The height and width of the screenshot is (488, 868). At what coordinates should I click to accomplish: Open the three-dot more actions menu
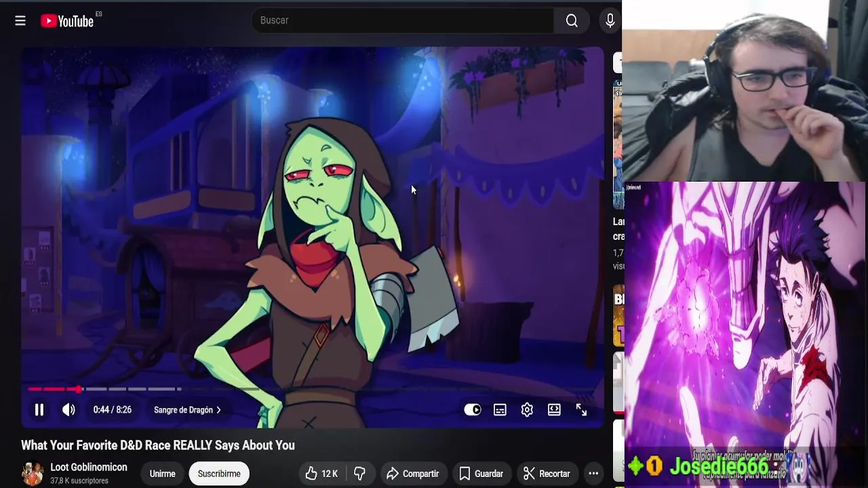coord(593,474)
